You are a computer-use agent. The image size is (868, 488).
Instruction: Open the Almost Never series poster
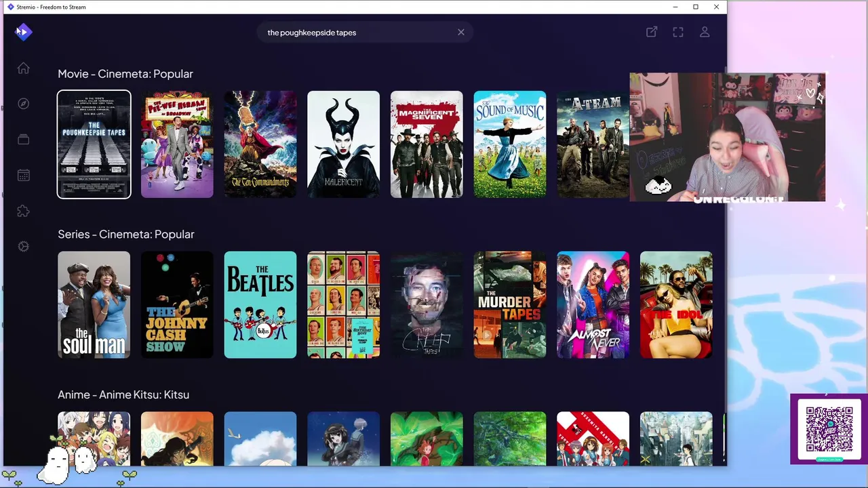pos(593,305)
